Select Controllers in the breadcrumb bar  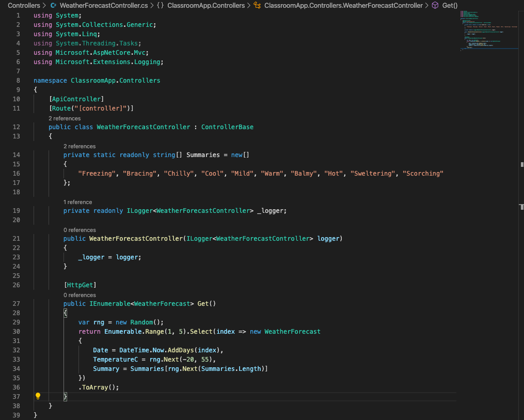pyautogui.click(x=24, y=5)
